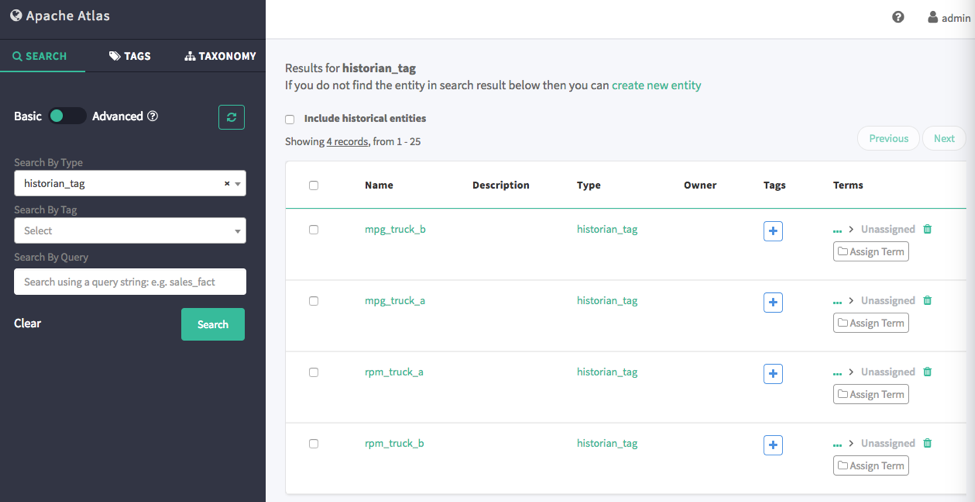This screenshot has height=502, width=975.
Task: Click the help question mark icon
Action: tap(898, 17)
